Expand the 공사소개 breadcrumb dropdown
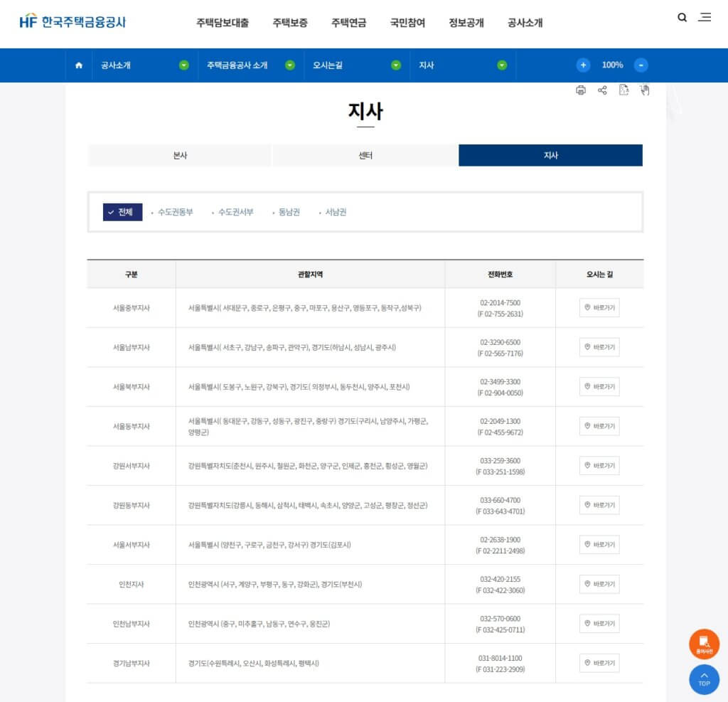Viewport: 728px width, 702px height. (184, 65)
